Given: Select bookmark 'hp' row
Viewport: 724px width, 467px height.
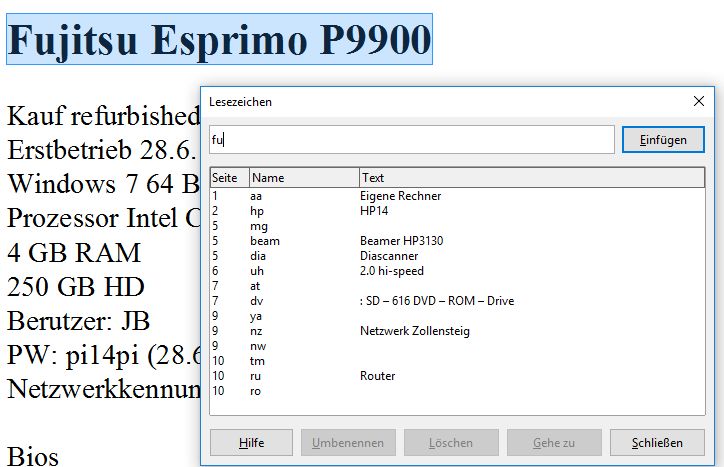Looking at the screenshot, I should pos(457,211).
